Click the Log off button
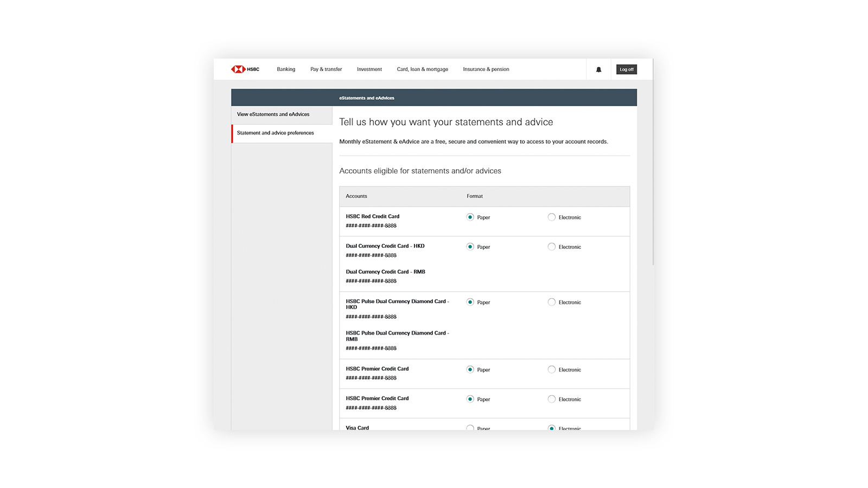The height and width of the screenshot is (488, 868). point(627,69)
